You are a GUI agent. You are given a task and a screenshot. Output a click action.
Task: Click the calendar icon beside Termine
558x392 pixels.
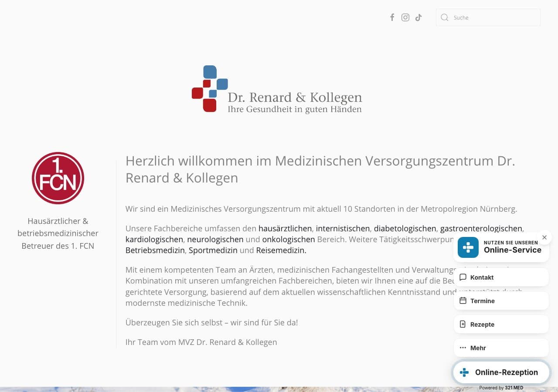coord(463,301)
